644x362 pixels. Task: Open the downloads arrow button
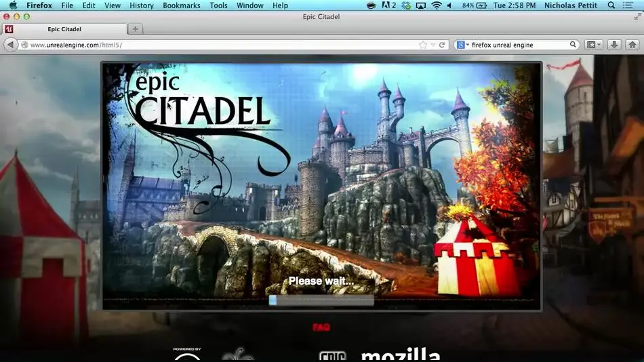click(614, 45)
